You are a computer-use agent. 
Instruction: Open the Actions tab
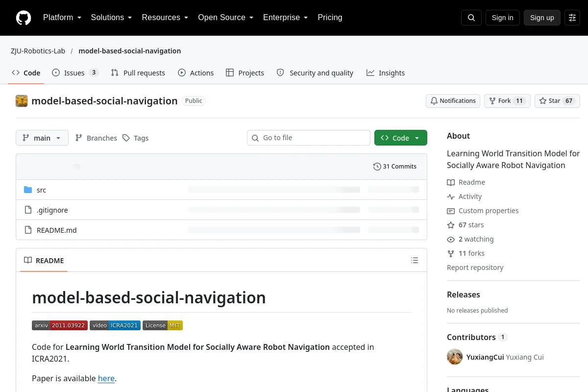point(196,73)
